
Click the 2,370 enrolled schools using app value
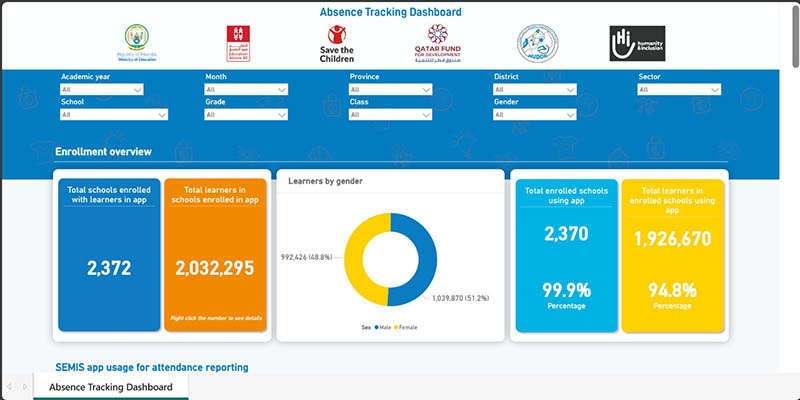point(566,234)
